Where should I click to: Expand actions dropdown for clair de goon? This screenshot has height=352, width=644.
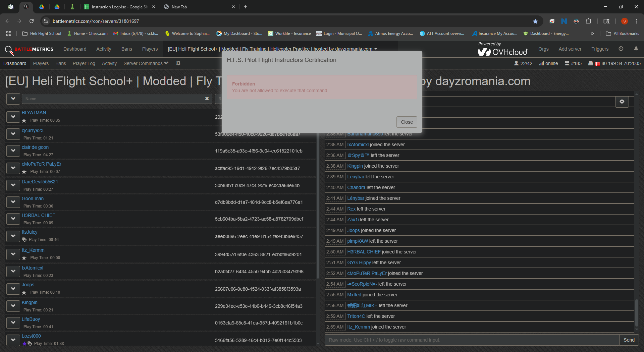coord(13,151)
